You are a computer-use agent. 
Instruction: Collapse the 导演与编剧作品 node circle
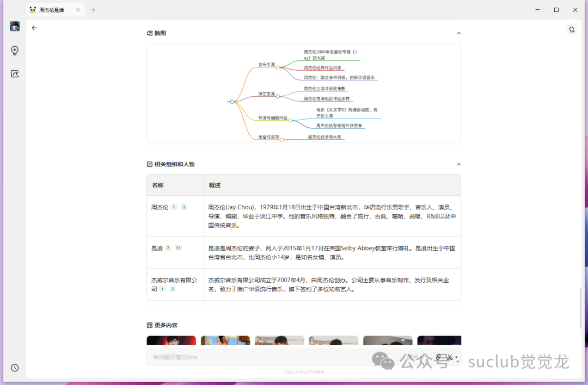[x=290, y=120]
